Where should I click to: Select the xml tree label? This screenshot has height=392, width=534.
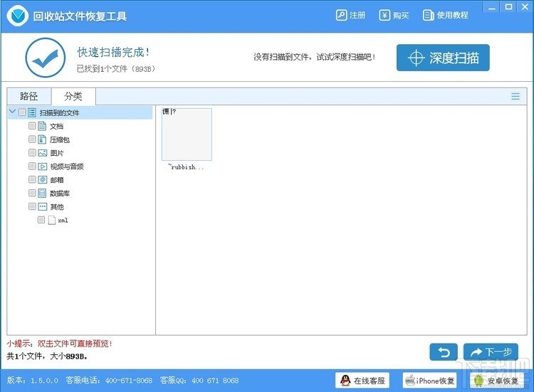[63, 220]
